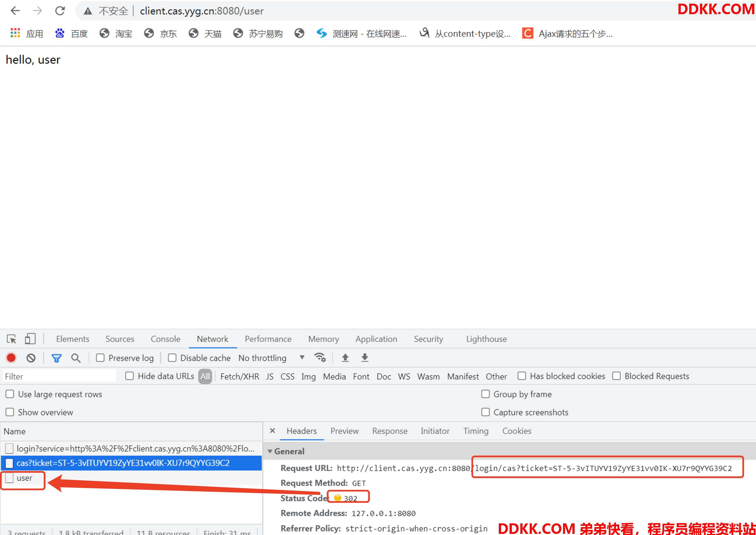The height and width of the screenshot is (535, 756).
Task: Enable Hide data URLs checkbox
Action: coord(129,376)
